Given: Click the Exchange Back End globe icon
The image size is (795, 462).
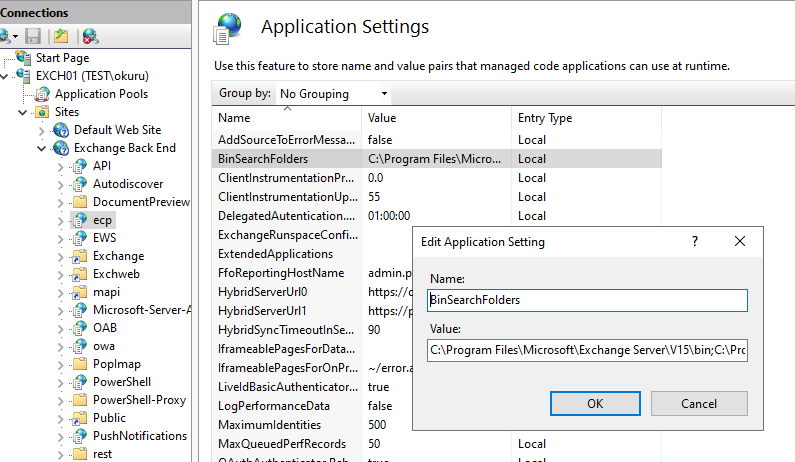Looking at the screenshot, I should [x=61, y=148].
